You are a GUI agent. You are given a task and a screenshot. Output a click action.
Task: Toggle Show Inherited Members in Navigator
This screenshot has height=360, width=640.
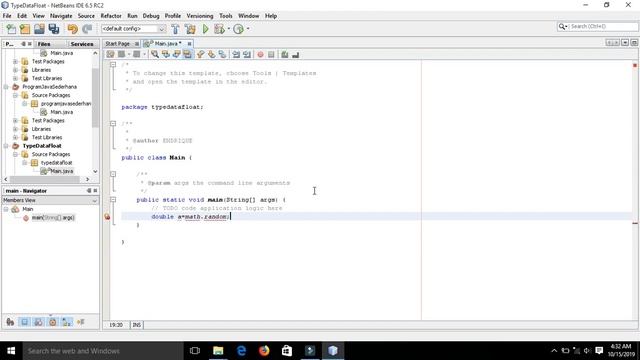click(10, 322)
